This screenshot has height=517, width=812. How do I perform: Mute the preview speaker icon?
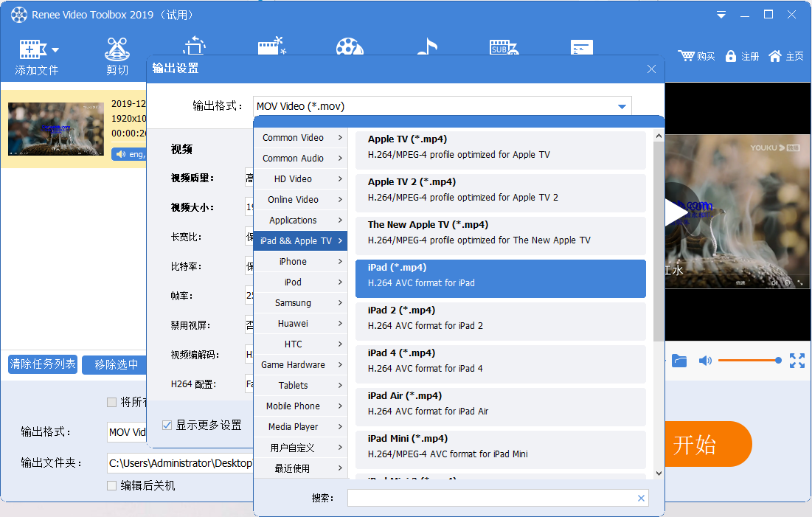click(x=705, y=361)
